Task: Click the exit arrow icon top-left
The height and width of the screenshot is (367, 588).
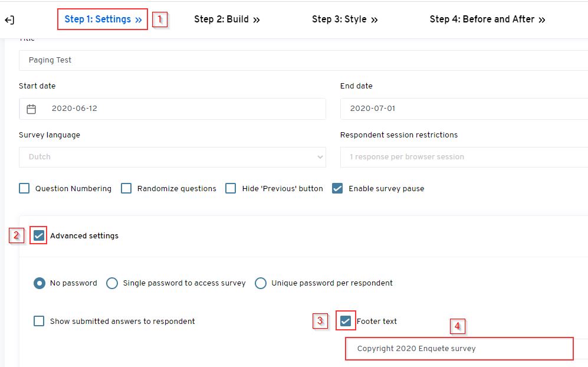Action: click(9, 19)
